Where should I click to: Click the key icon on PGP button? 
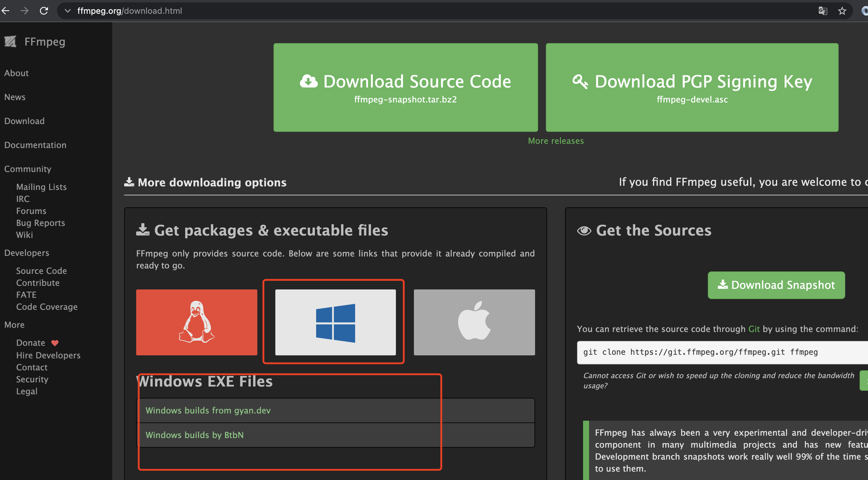(580, 81)
